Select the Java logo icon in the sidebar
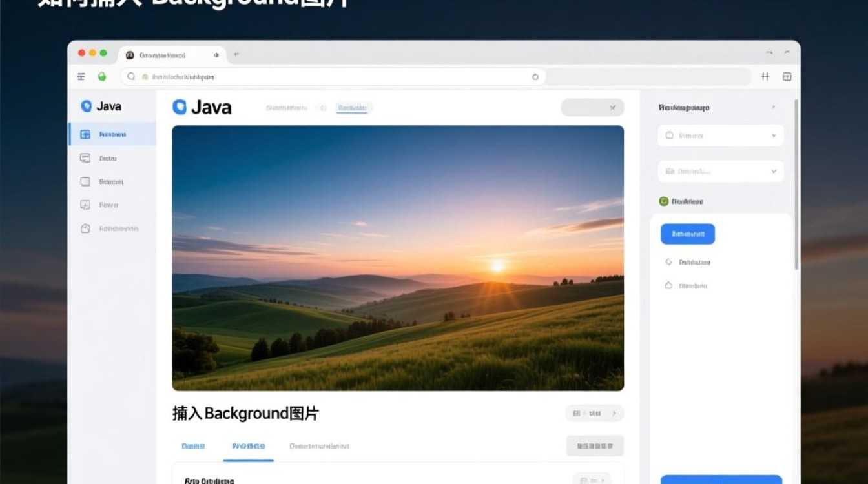The width and height of the screenshot is (868, 484). pyautogui.click(x=86, y=106)
